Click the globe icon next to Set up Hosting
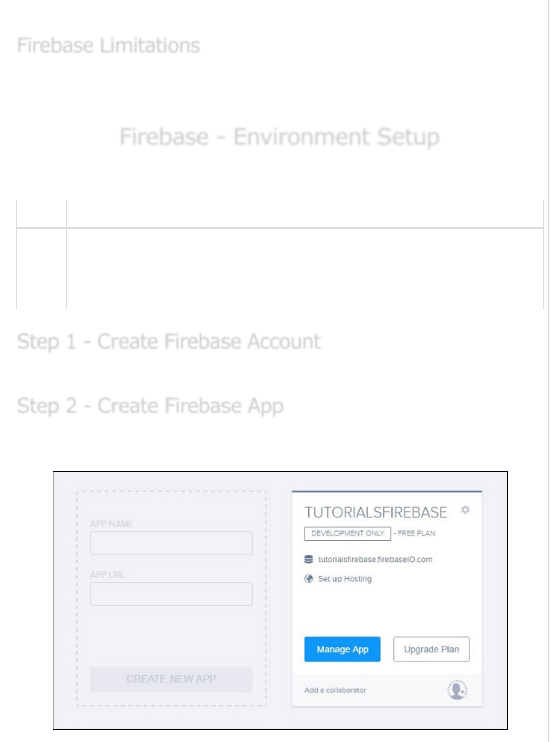The image size is (560, 742). point(309,579)
